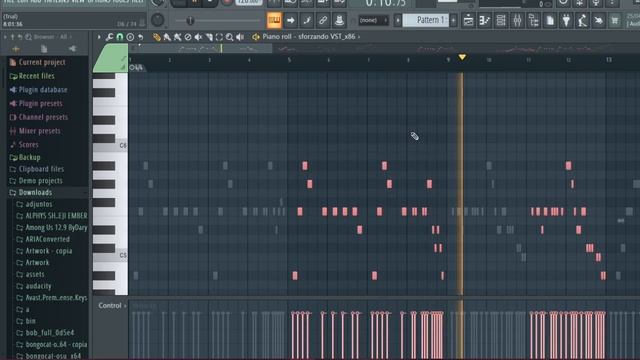The image size is (640, 360).
Task: Select the Draw pencil tool
Action: pyautogui.click(x=157, y=37)
